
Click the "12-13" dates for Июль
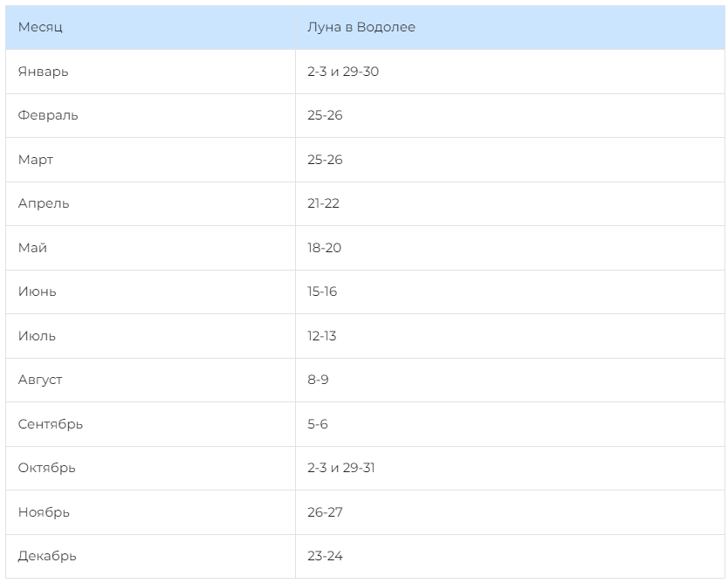[x=322, y=336]
